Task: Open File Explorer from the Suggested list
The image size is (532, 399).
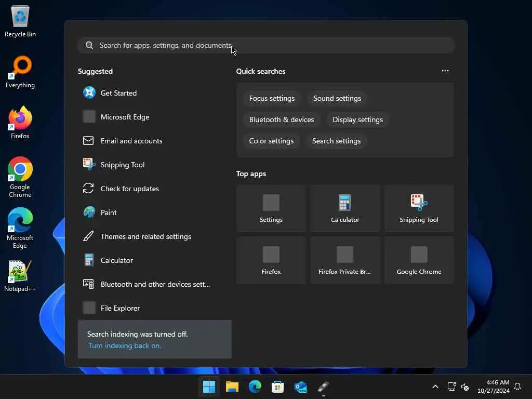Action: coord(154,308)
